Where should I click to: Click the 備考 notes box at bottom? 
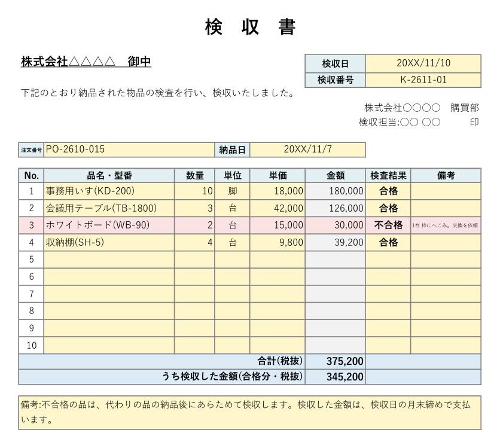click(x=249, y=413)
